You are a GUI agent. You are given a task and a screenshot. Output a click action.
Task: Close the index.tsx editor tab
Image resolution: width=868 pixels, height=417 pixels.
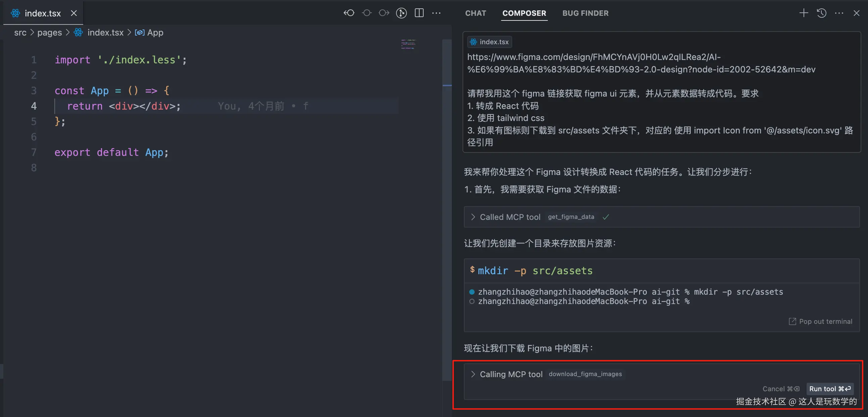click(74, 13)
